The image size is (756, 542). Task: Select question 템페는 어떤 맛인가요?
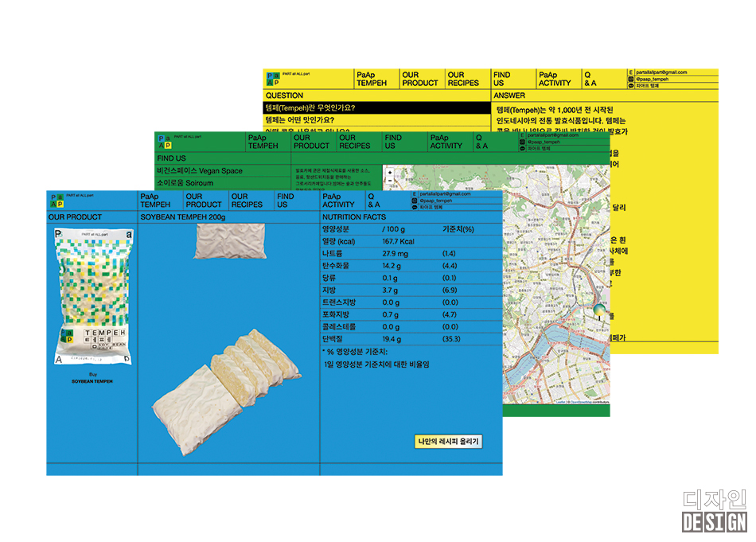coord(377,120)
